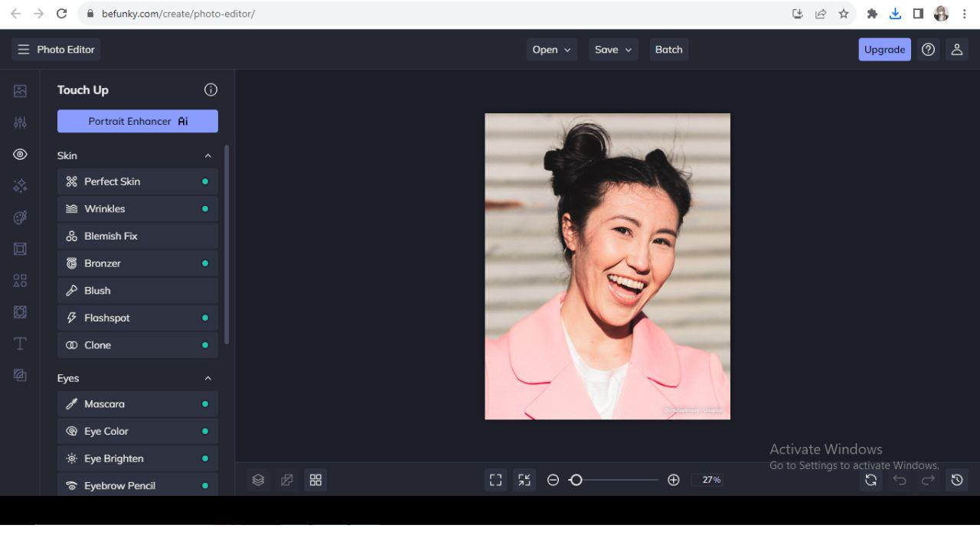Click the zoom slider handle
This screenshot has height=551, width=980.
pyautogui.click(x=577, y=480)
